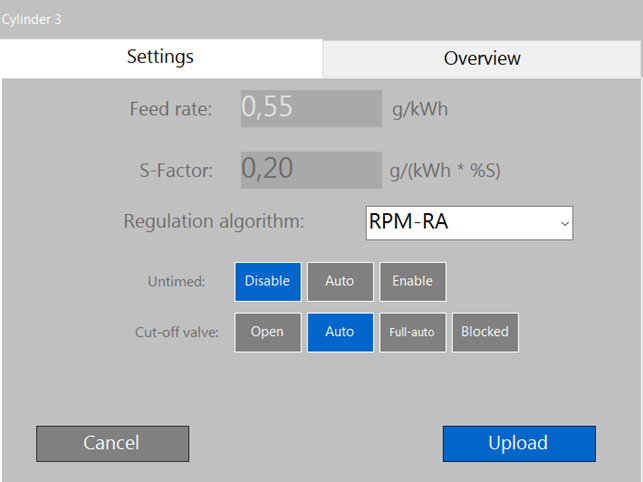Set Cut-off valve to Blocked
Screen dimensions: 643x482
click(485, 332)
